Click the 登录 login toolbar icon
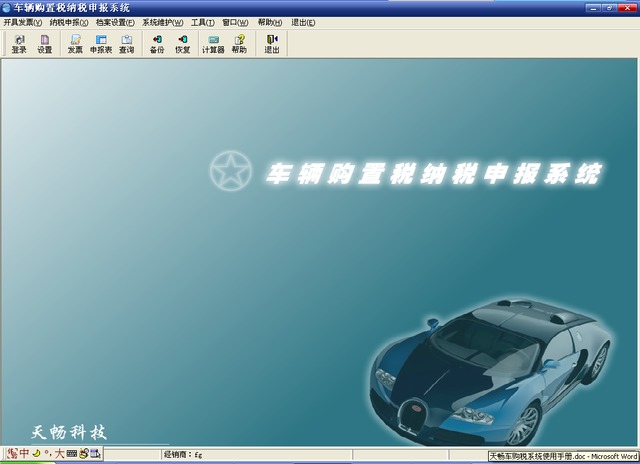Screen dimensions: 640x464 [x=19, y=44]
